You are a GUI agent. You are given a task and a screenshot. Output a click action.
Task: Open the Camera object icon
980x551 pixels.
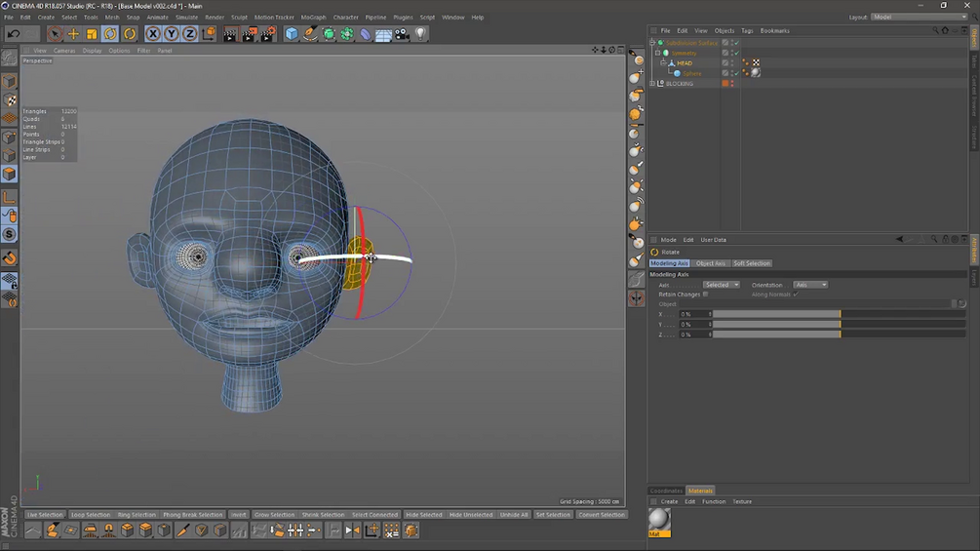(402, 34)
